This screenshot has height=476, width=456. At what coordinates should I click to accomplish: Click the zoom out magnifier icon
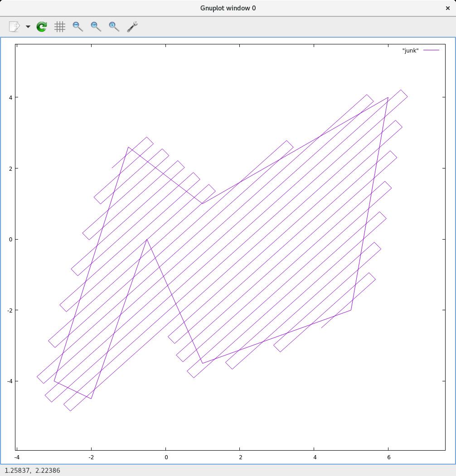pyautogui.click(x=78, y=27)
